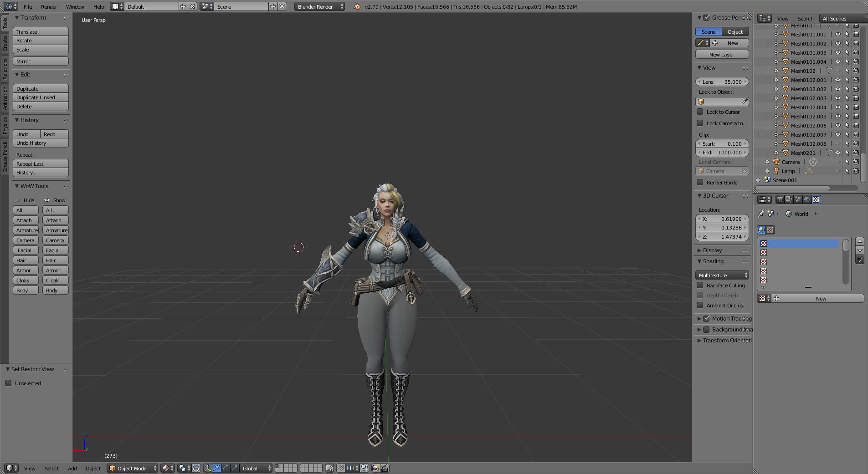Click the Duplicate Linked button

[41, 97]
